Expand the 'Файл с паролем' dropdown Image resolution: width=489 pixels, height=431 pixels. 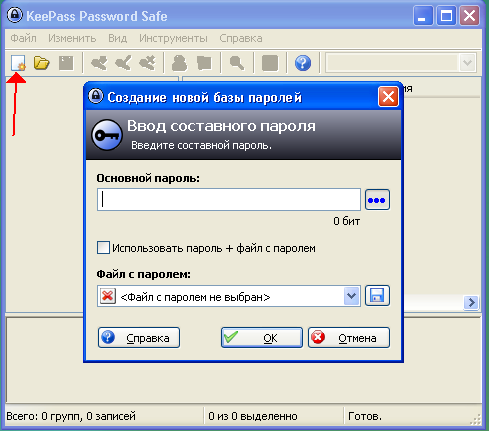(x=352, y=296)
